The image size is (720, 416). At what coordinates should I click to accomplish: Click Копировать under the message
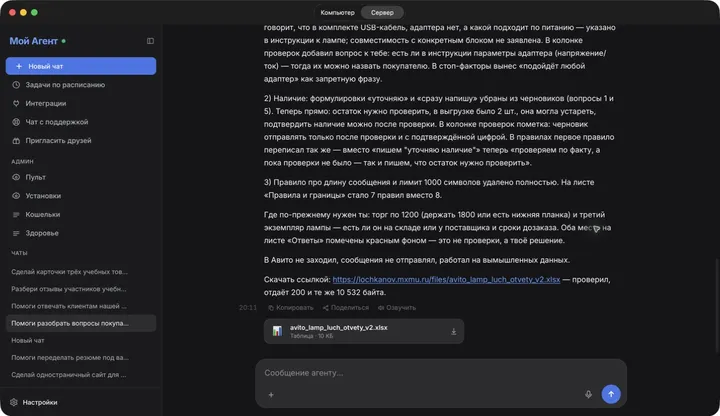pyautogui.click(x=291, y=308)
